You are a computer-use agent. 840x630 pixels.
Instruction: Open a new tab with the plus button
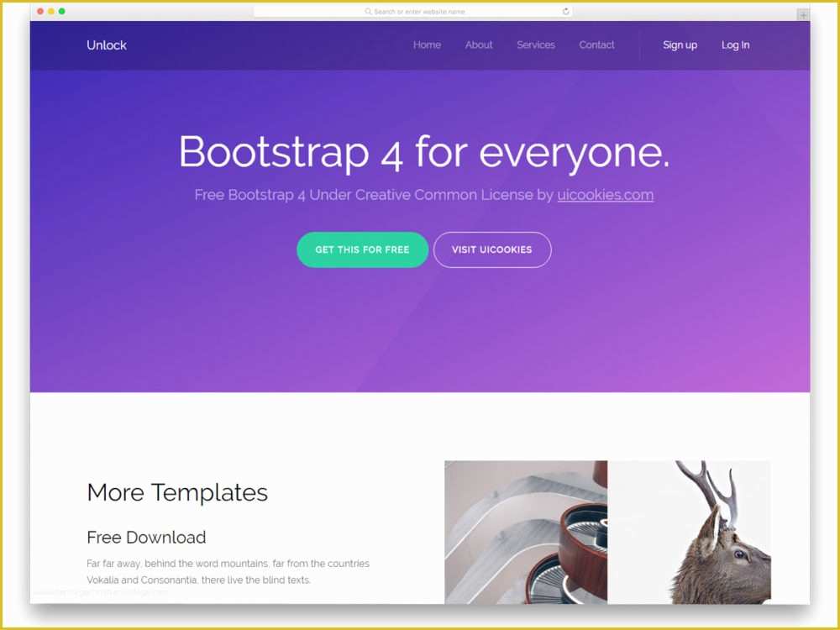pos(803,15)
